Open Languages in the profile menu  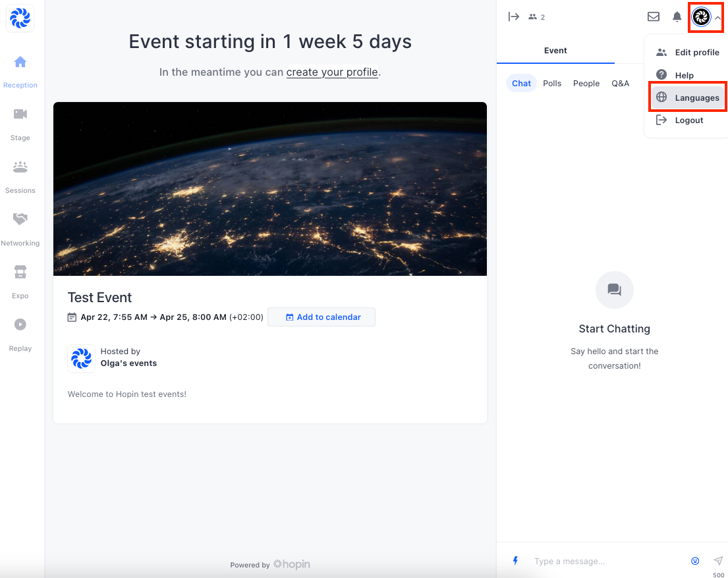[688, 97]
